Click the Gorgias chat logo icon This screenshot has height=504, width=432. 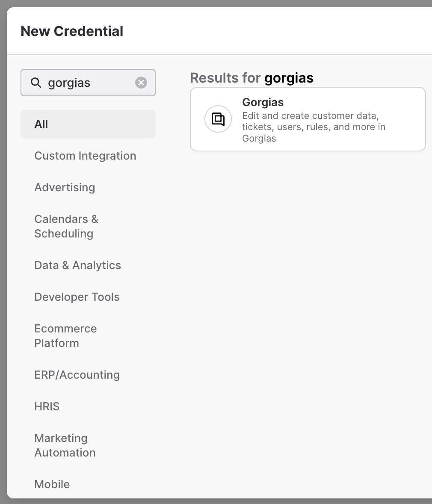pyautogui.click(x=218, y=119)
